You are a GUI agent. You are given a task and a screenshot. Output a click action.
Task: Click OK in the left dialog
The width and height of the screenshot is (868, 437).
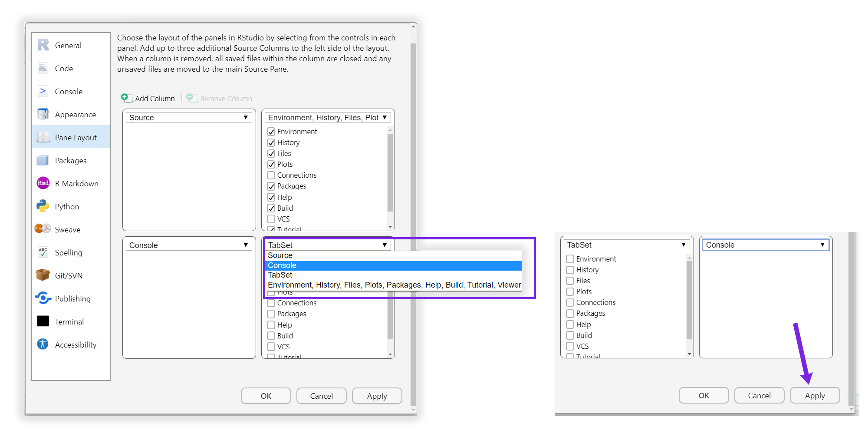(x=266, y=396)
